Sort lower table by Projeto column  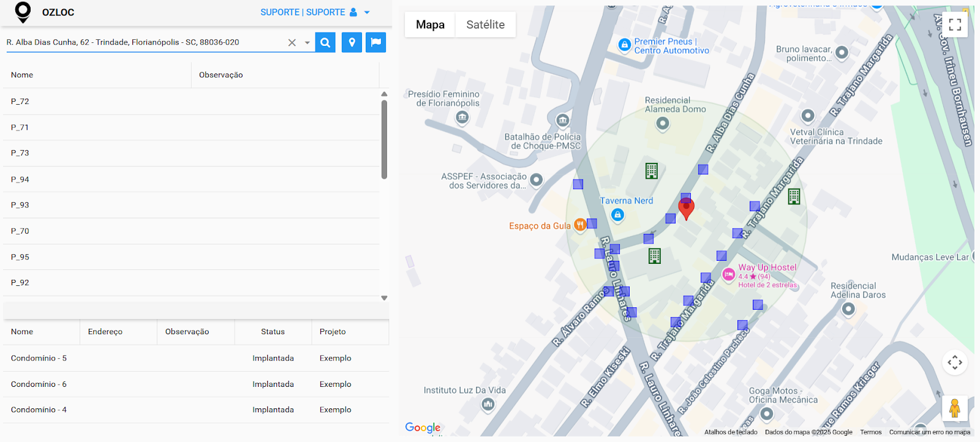point(350,332)
